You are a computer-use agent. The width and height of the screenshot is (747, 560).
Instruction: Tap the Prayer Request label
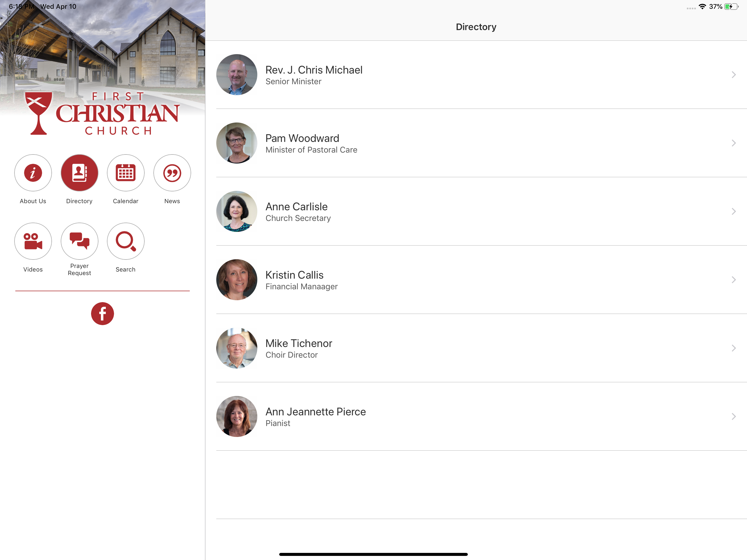tap(79, 270)
